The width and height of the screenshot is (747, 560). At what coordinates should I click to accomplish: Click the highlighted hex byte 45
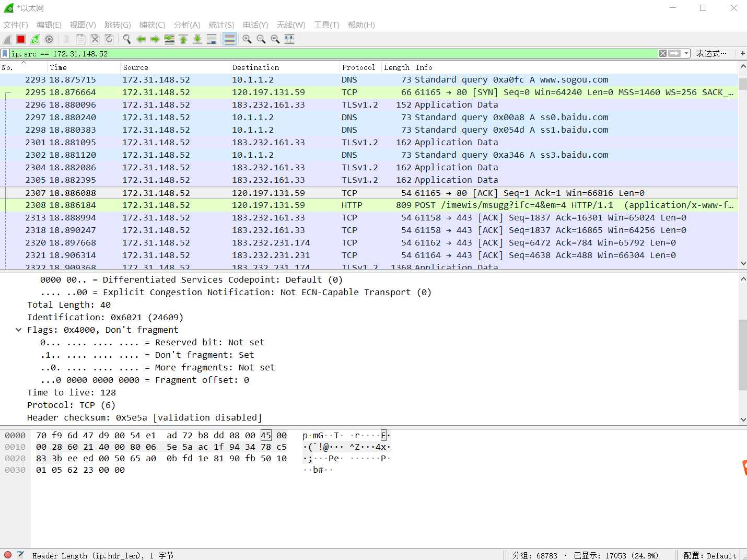[266, 435]
